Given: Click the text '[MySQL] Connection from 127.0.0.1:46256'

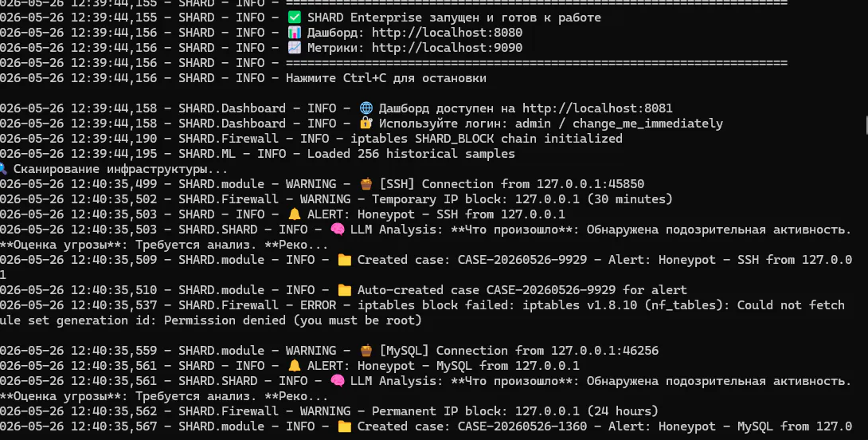Looking at the screenshot, I should 518,350.
